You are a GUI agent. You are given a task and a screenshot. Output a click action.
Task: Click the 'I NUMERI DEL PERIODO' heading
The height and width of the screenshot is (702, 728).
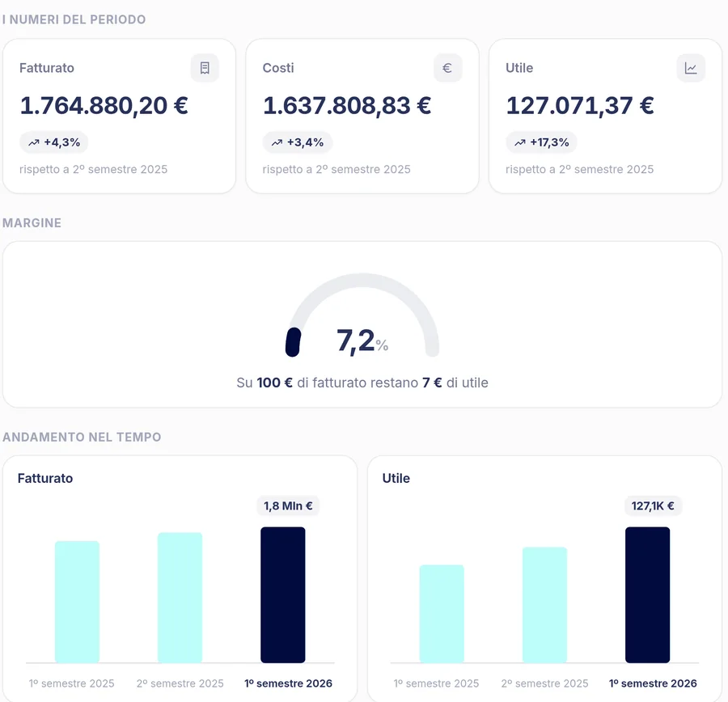[x=74, y=19]
